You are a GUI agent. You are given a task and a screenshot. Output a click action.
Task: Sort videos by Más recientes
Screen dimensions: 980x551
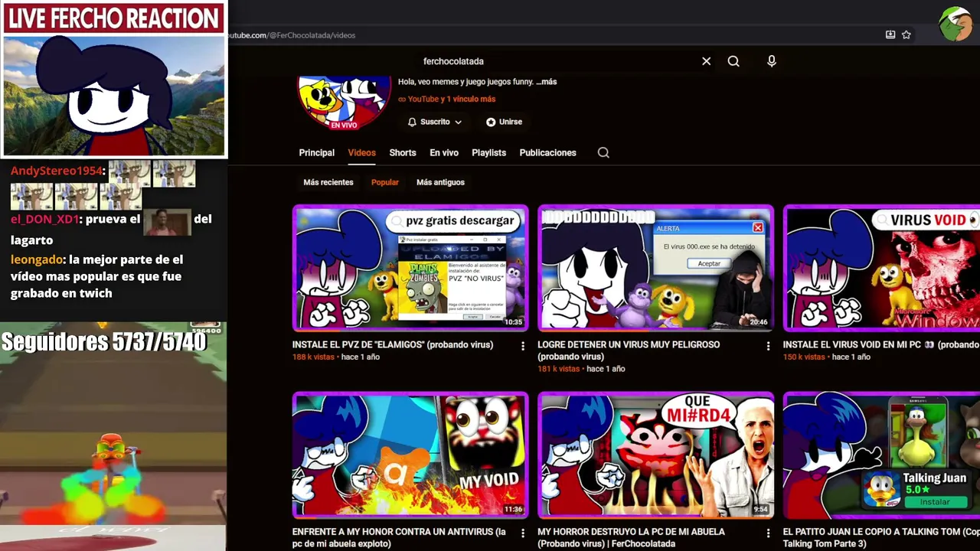tap(328, 182)
